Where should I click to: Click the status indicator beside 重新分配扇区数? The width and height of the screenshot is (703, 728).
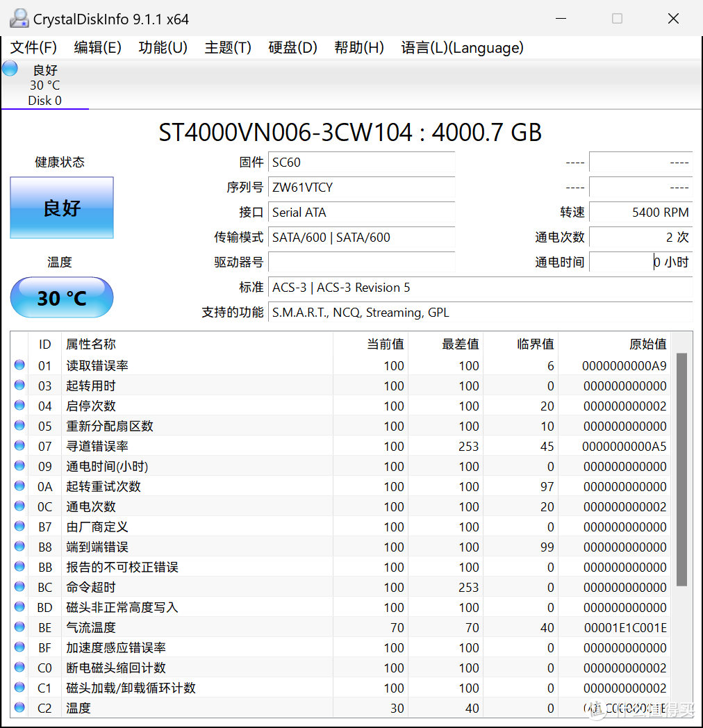coord(19,424)
